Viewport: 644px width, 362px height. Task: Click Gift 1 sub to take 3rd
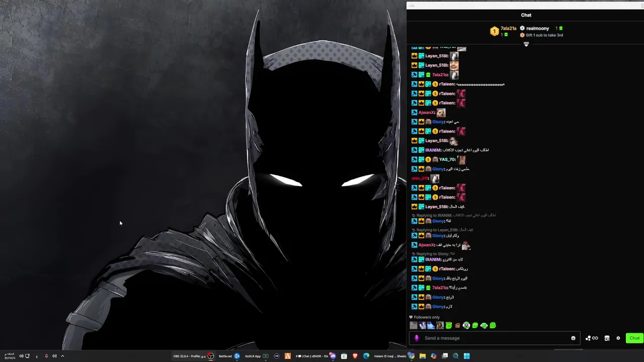coord(544,35)
